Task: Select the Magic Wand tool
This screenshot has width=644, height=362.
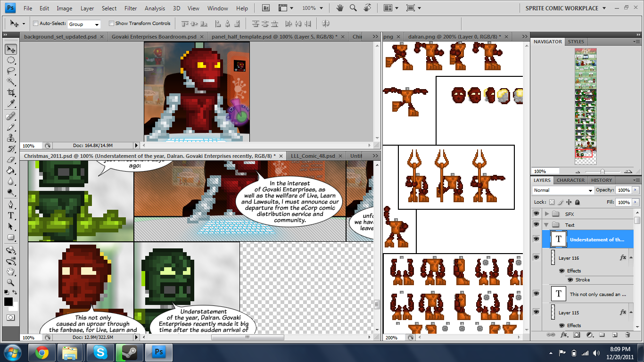Action: pyautogui.click(x=11, y=82)
